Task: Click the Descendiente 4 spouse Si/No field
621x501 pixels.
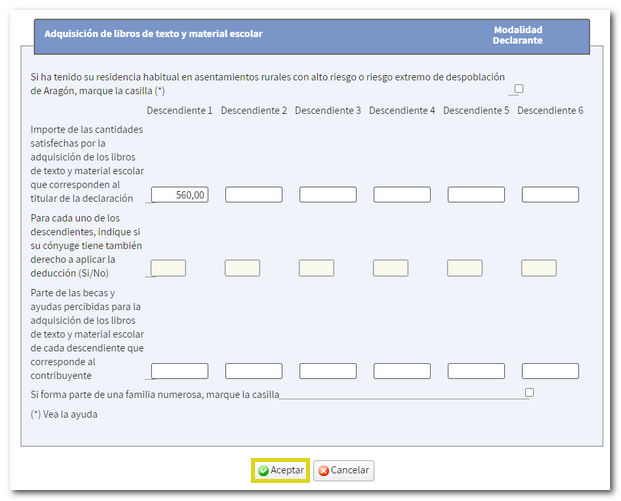Action: pyautogui.click(x=390, y=268)
